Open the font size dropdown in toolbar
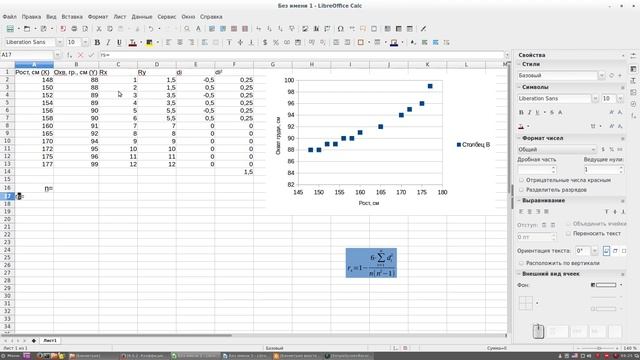Image resolution: width=640 pixels, height=360 pixels. coord(85,42)
